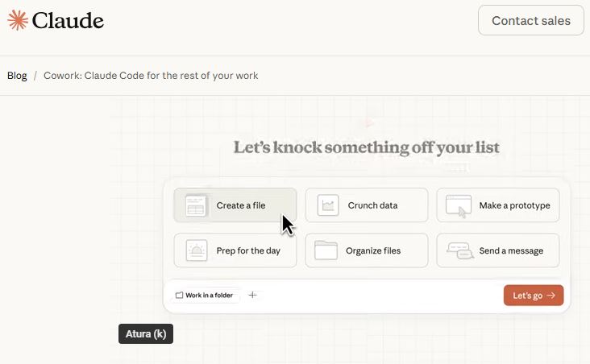Click the chart icon on Crunch data
The image size is (590, 364).
click(x=327, y=205)
